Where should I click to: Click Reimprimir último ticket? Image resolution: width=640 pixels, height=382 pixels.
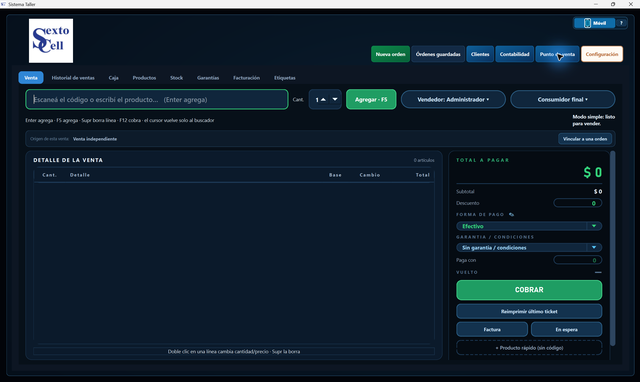click(529, 311)
